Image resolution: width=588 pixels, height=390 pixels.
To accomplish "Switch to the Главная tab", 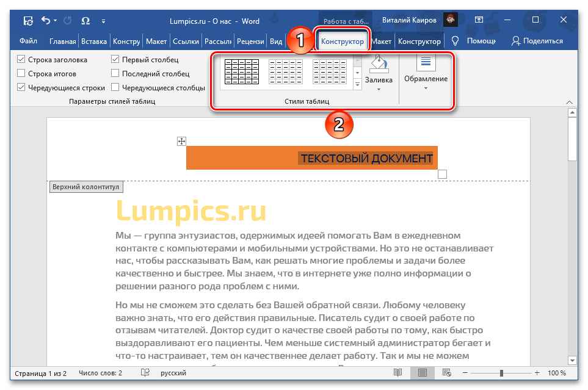I will [x=63, y=42].
